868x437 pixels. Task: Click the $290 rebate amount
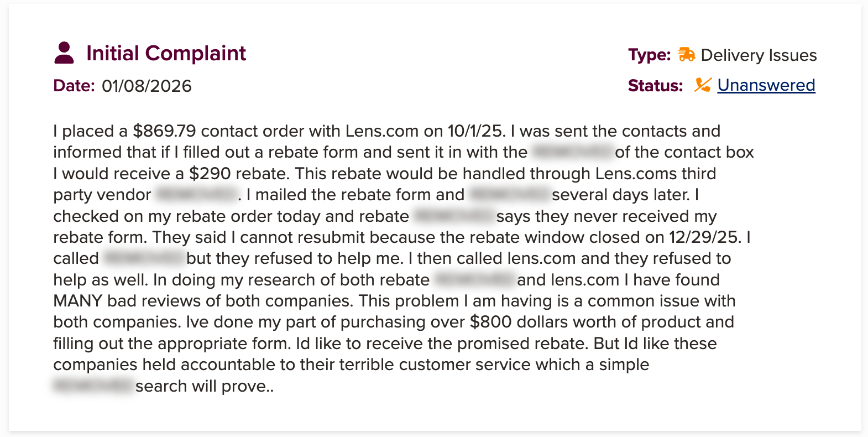coord(210,174)
